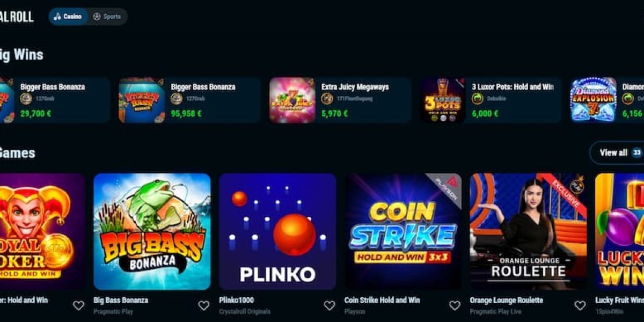Click the View all games button
This screenshot has width=644, height=322.
point(618,152)
